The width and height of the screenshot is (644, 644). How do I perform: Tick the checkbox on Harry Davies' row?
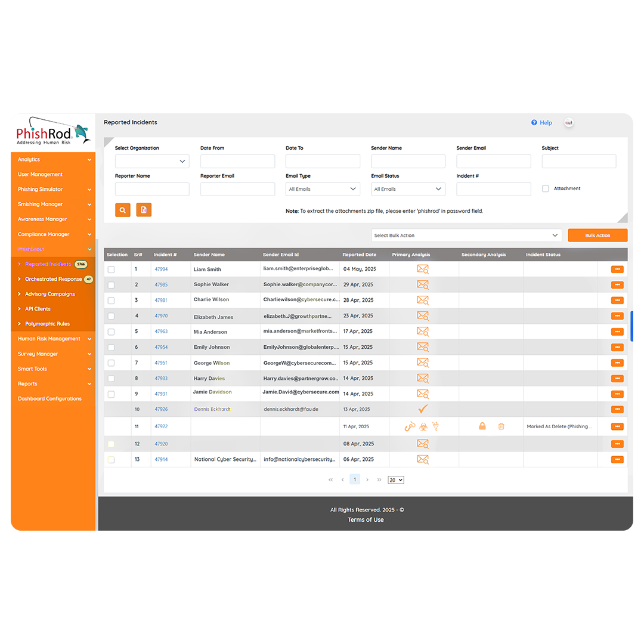[110, 378]
